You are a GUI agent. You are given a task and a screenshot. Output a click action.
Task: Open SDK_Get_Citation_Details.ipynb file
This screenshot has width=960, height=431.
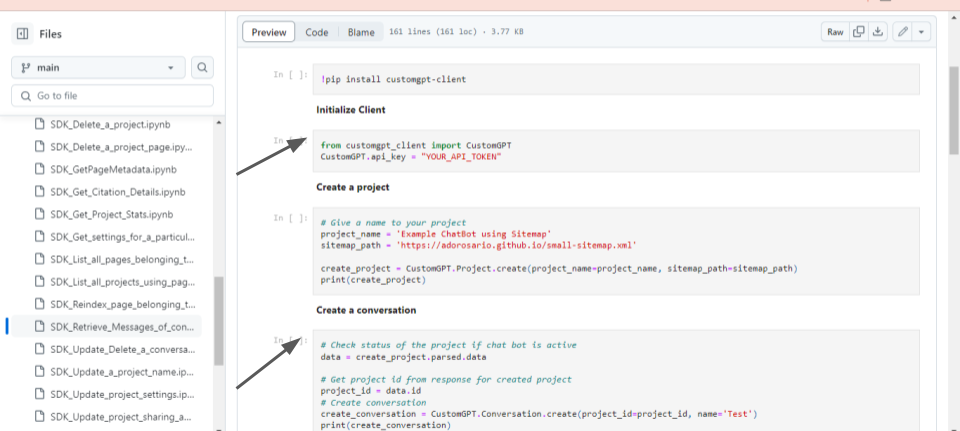pos(118,192)
